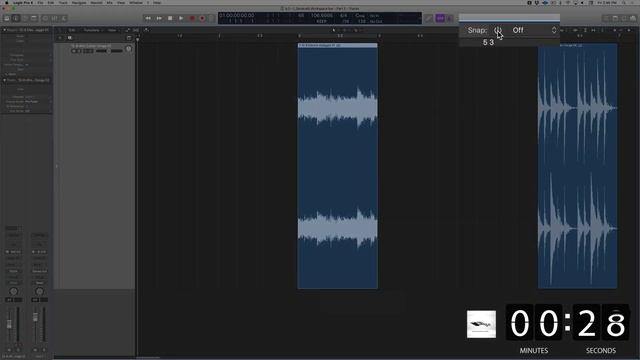Click the LCD timecode display

(x=237, y=16)
